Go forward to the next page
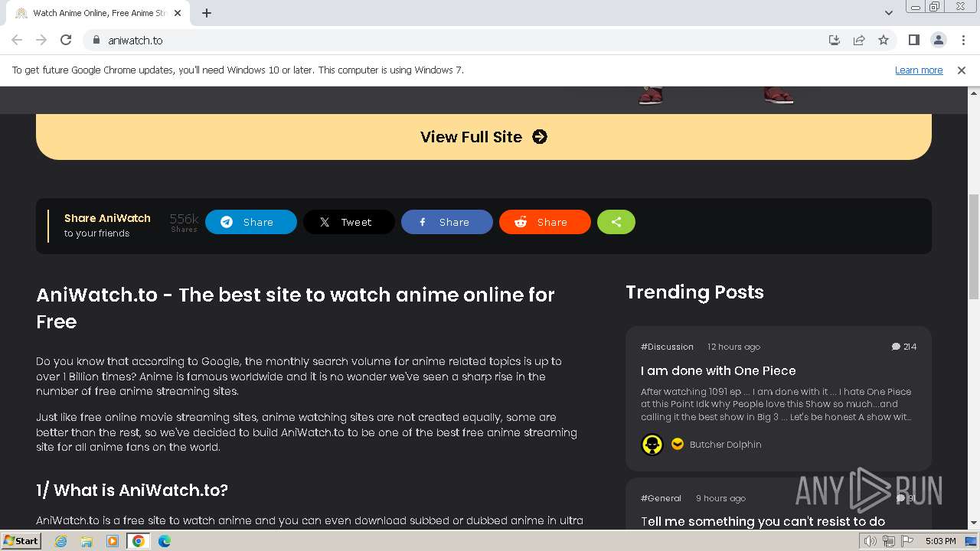Image resolution: width=980 pixels, height=551 pixels. [41, 40]
